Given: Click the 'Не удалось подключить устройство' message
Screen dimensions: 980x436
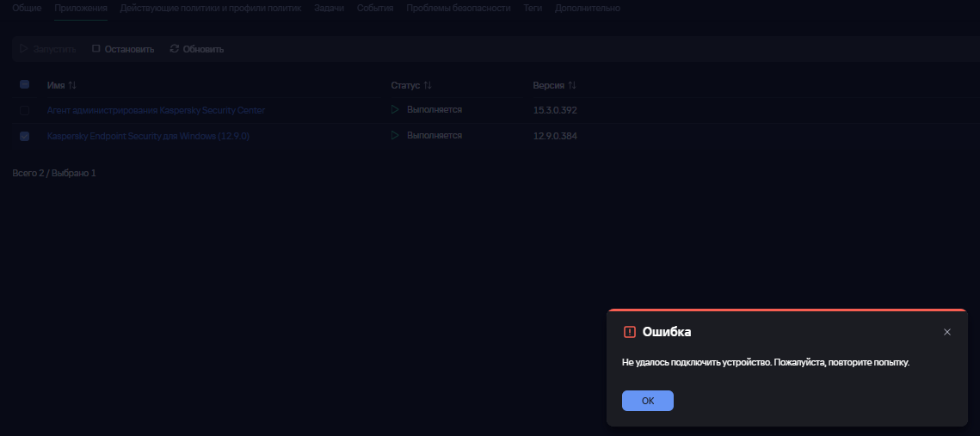Looking at the screenshot, I should (766, 362).
